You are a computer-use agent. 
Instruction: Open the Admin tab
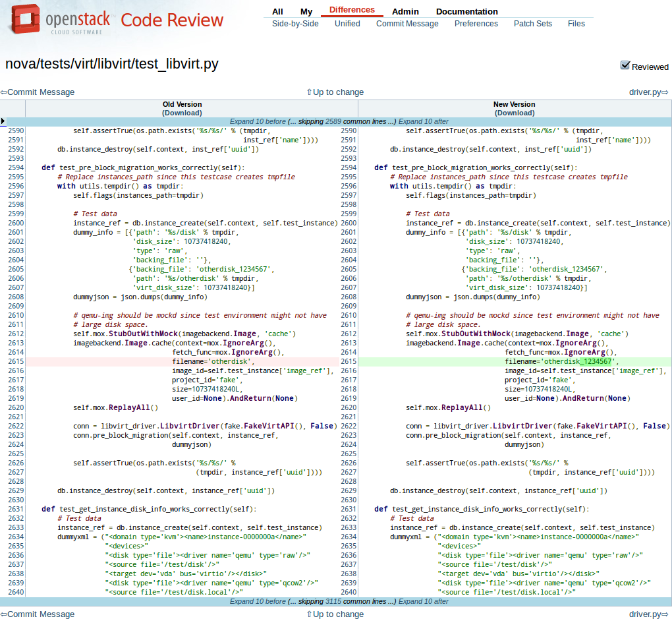[405, 11]
